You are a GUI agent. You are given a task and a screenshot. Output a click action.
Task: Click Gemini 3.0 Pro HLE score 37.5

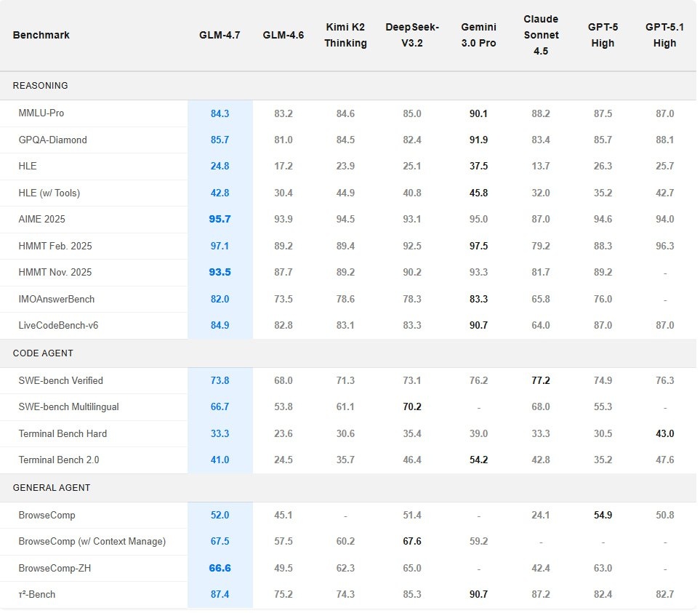[x=478, y=166]
